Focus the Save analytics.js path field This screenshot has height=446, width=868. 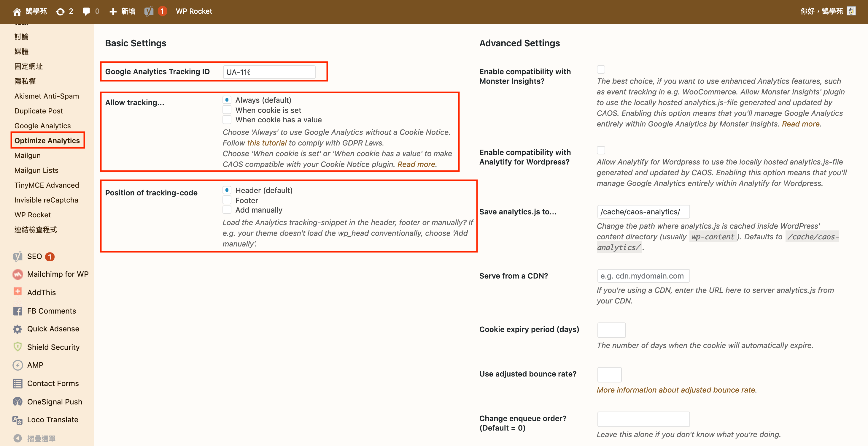(x=644, y=212)
